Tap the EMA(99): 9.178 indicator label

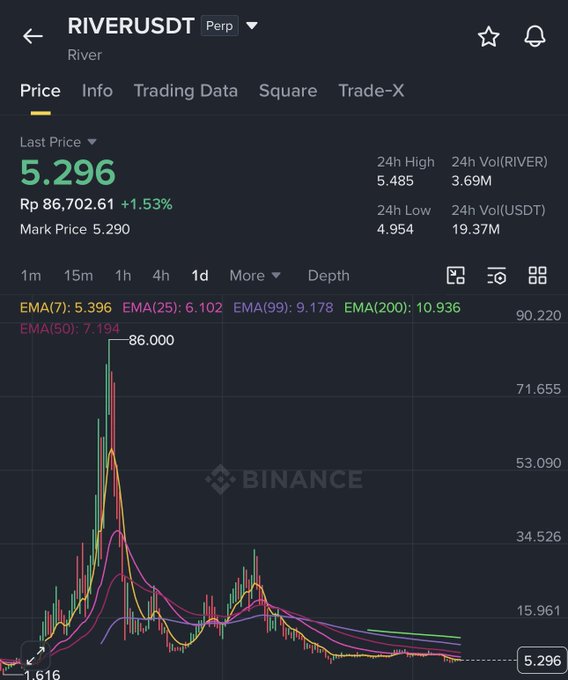click(283, 307)
